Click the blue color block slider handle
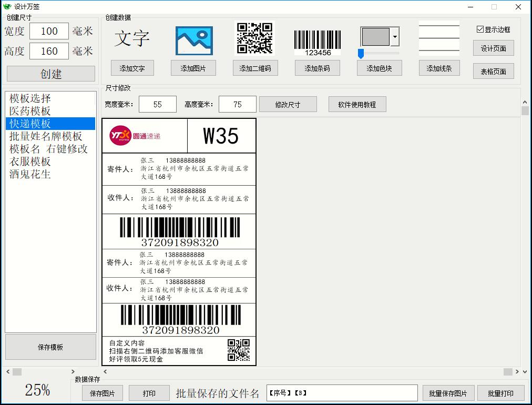The width and height of the screenshot is (532, 405). pyautogui.click(x=361, y=53)
